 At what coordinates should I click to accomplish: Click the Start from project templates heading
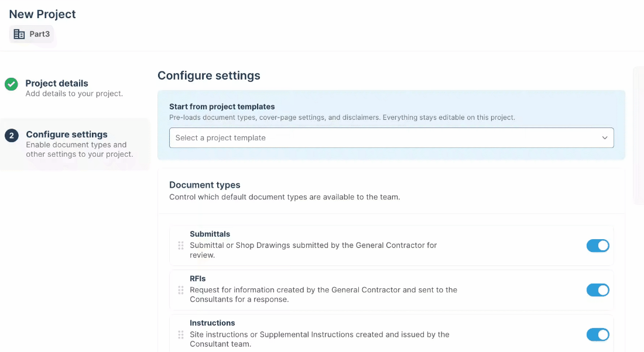[222, 106]
